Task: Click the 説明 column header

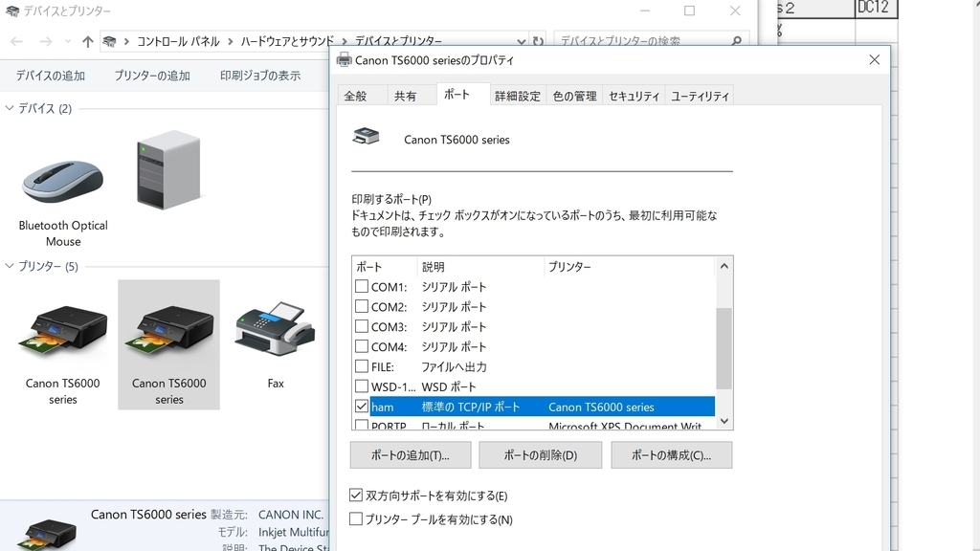Action: coord(480,267)
